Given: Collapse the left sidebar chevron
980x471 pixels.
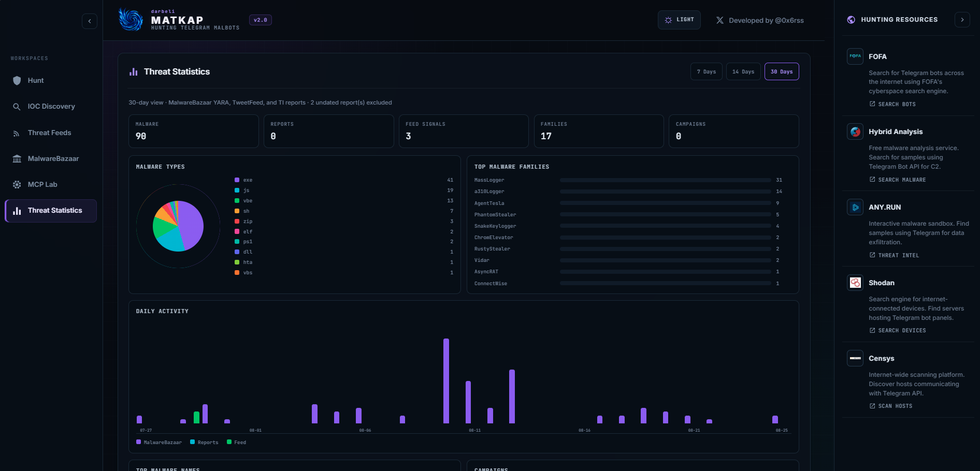Looking at the screenshot, I should (x=90, y=21).
